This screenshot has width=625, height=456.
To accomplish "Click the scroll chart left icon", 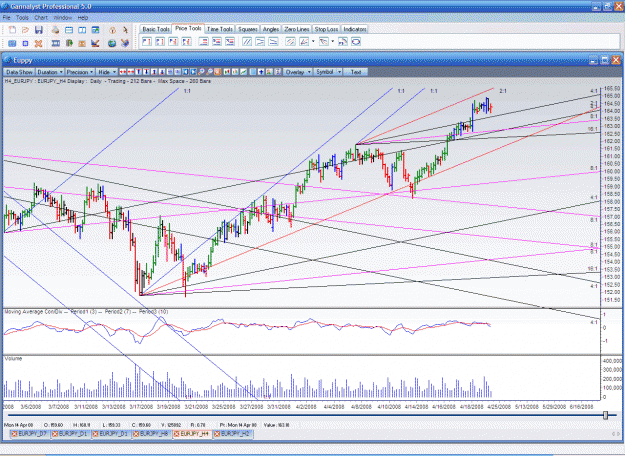I will (x=186, y=72).
